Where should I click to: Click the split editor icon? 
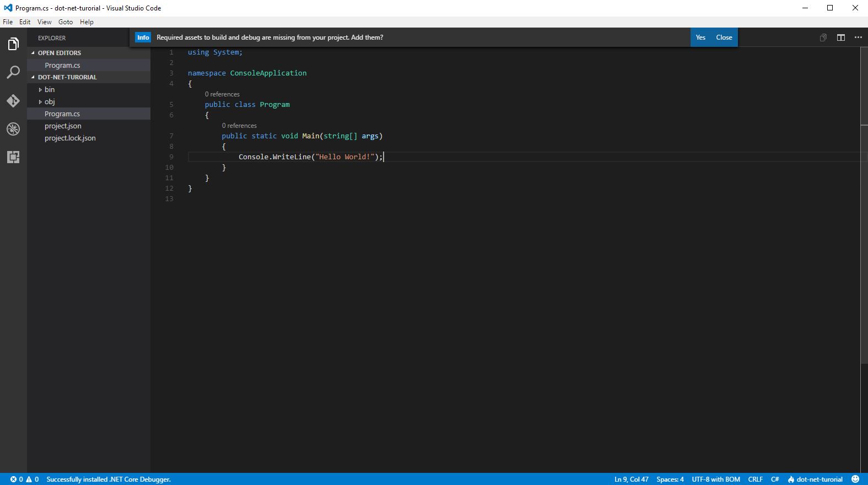841,37
